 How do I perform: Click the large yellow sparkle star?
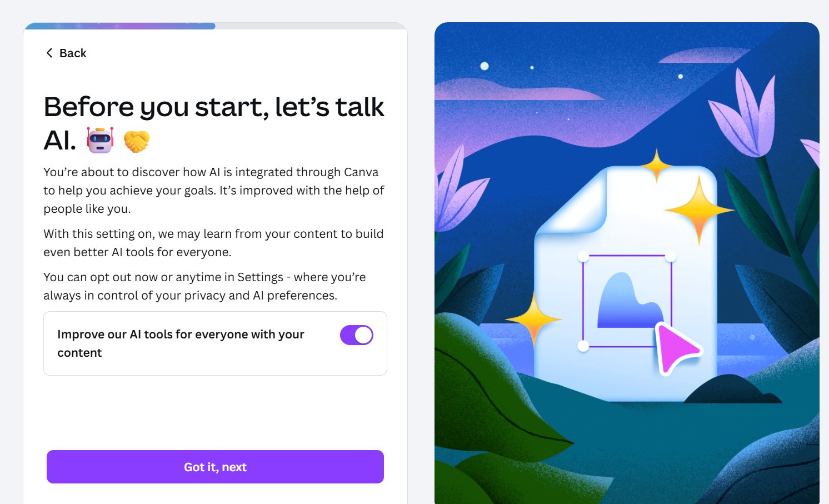699,210
